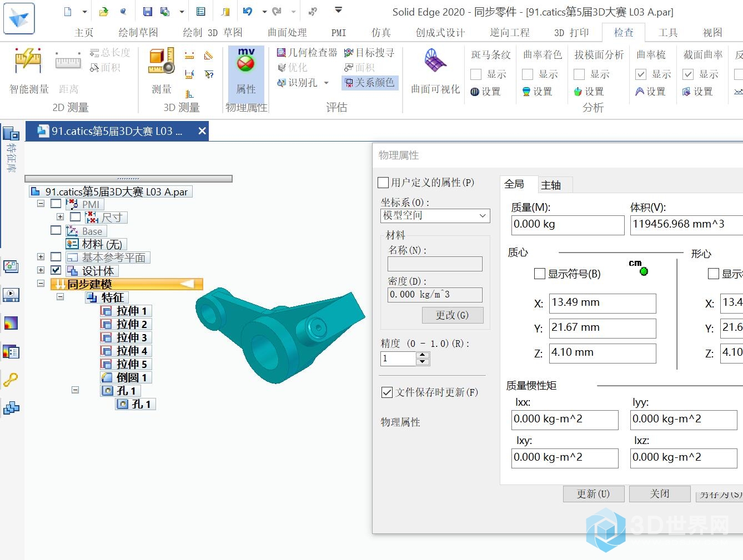
Task: Open the Undo history dropdown arrow
Action: click(x=264, y=12)
